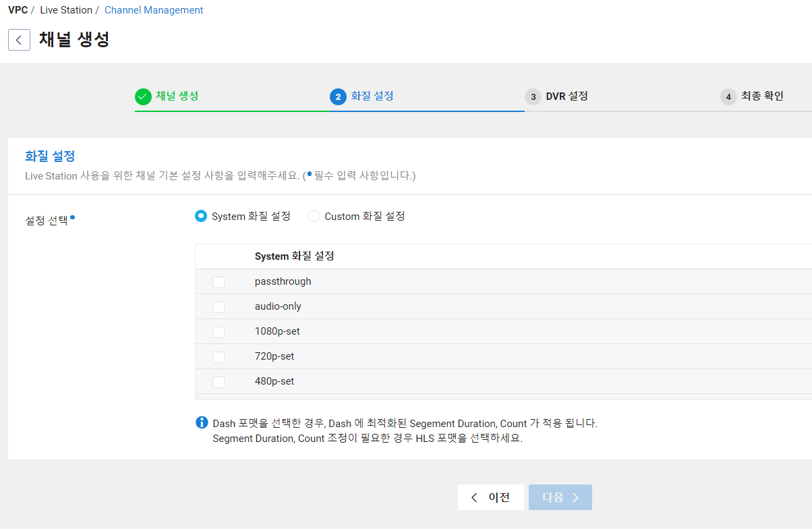This screenshot has width=812, height=529.
Task: Open Channel Management breadcrumb link
Action: click(x=154, y=10)
